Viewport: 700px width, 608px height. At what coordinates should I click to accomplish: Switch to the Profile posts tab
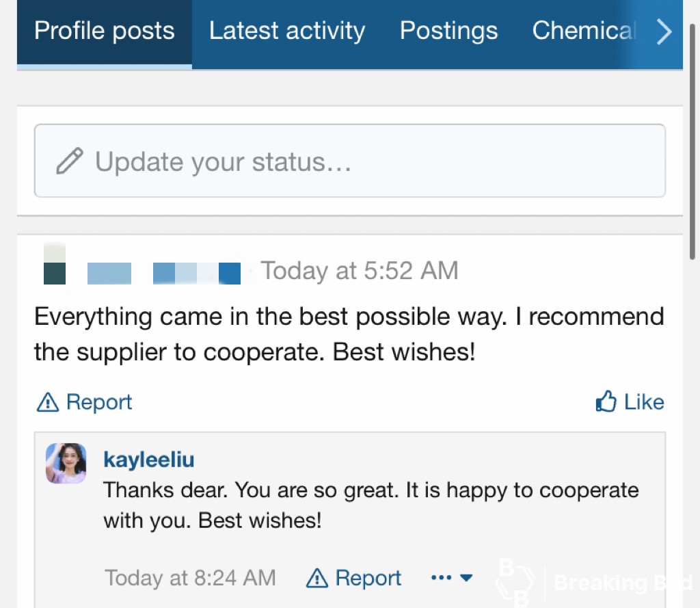coord(104,31)
